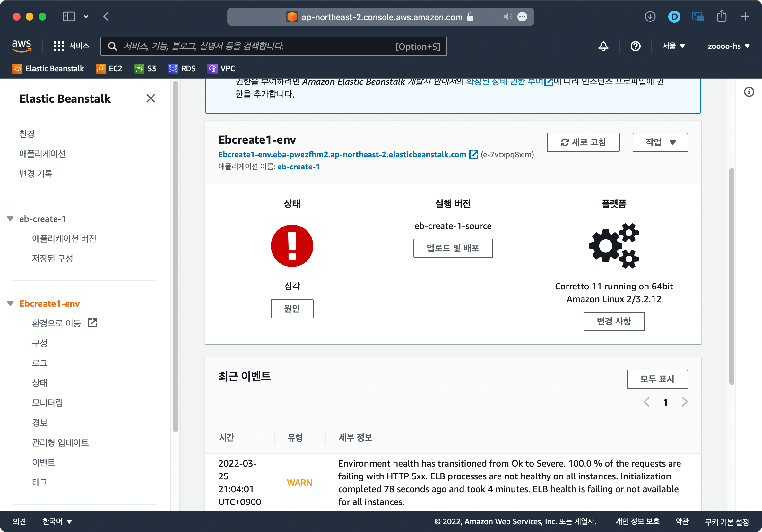Viewport: 762px width, 532px height.
Task: Collapse the Ebcreate1-env tree section
Action: [x=10, y=304]
